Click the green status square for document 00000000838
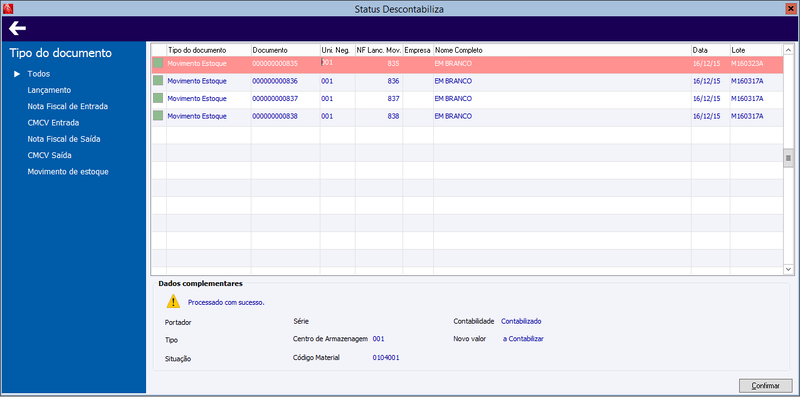 click(x=158, y=116)
